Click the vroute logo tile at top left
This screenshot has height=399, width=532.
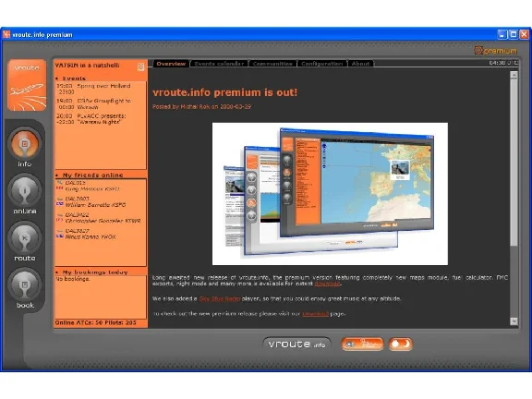[x=27, y=85]
